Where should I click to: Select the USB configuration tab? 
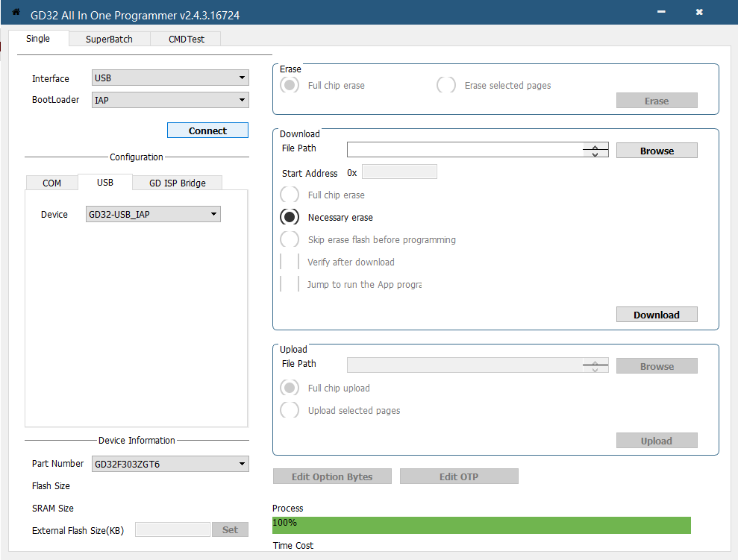105,183
